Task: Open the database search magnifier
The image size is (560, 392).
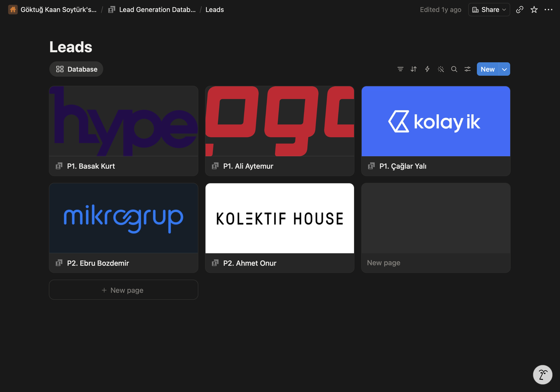Action: [x=454, y=69]
